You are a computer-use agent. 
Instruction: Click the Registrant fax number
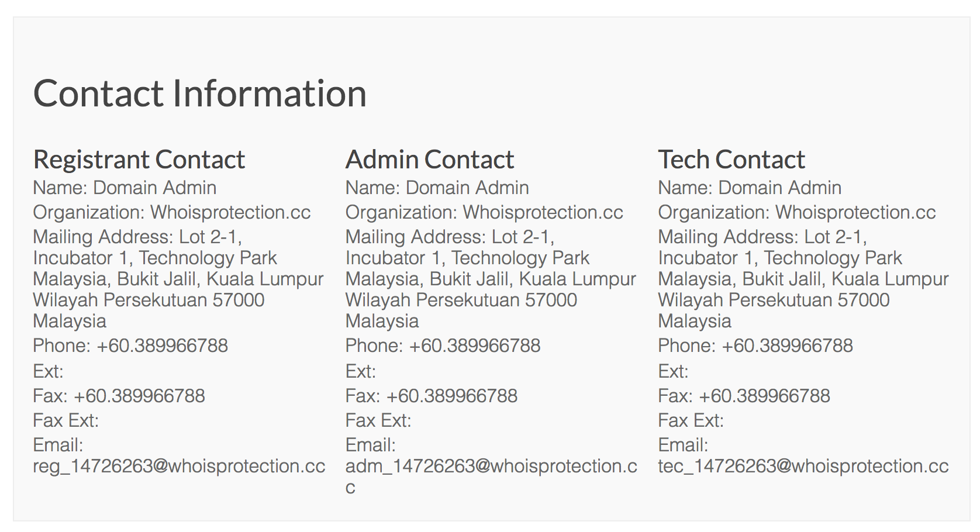click(139, 396)
